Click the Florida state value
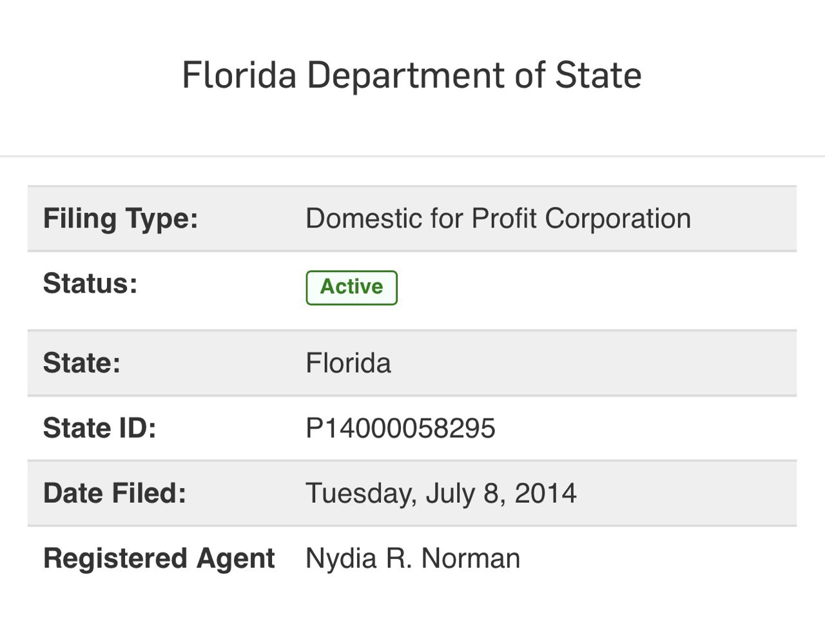This screenshot has height=644, width=825. 348,363
